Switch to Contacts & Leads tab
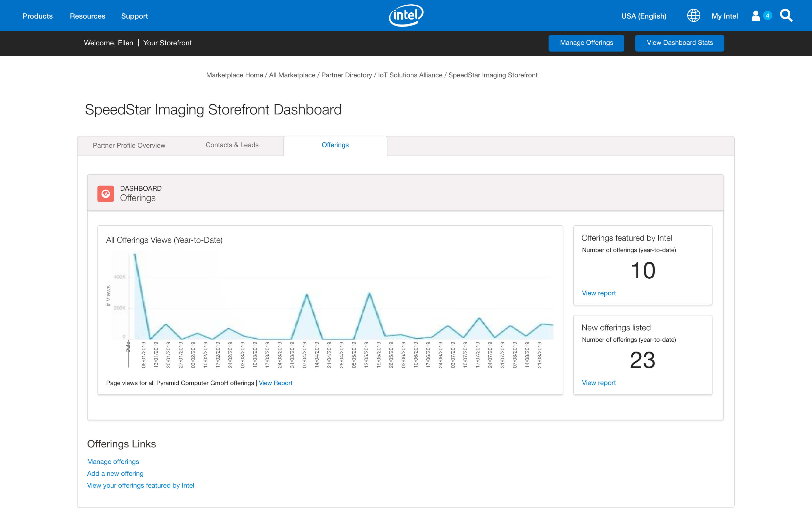This screenshot has width=812, height=508. coord(232,145)
